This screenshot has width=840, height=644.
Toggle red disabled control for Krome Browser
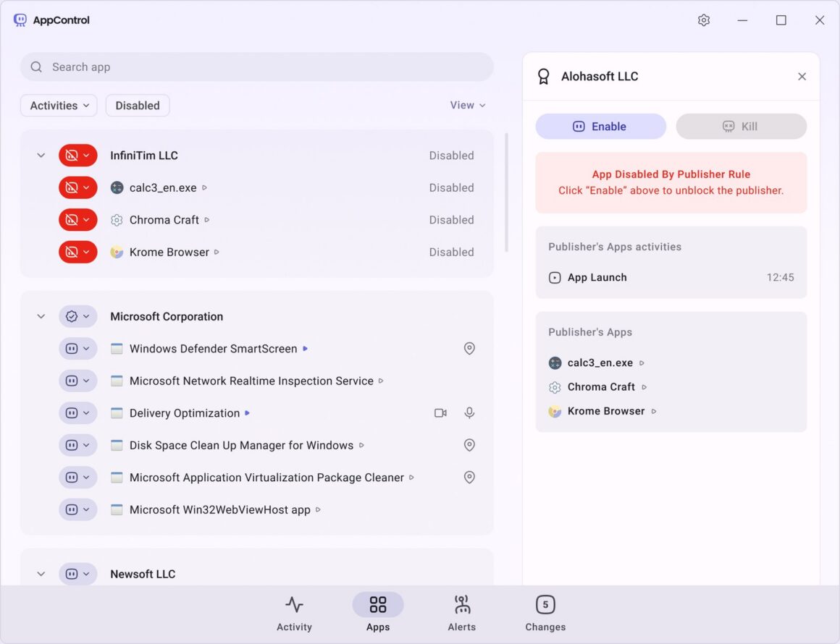coord(77,252)
